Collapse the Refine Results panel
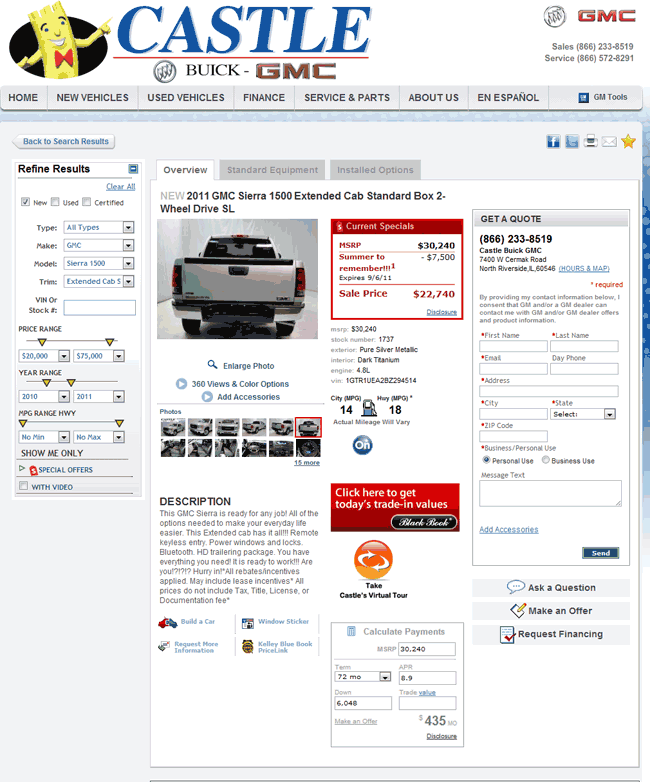The image size is (650, 782). pyautogui.click(x=133, y=169)
